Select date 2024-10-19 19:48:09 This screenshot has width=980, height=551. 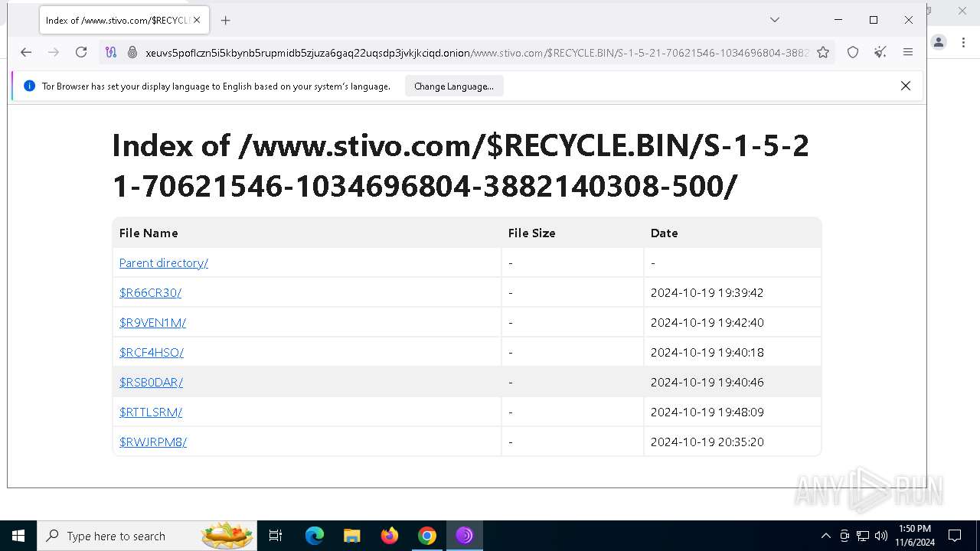click(x=707, y=412)
